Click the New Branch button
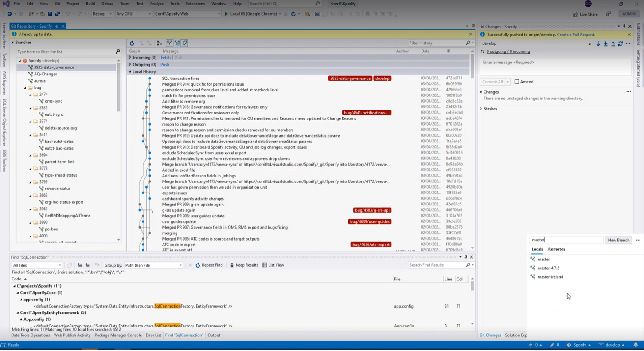Image resolution: width=644 pixels, height=351 pixels. point(618,240)
